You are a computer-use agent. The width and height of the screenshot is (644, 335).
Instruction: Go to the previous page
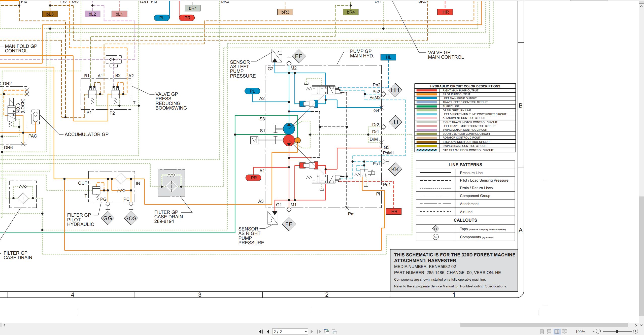(268, 331)
